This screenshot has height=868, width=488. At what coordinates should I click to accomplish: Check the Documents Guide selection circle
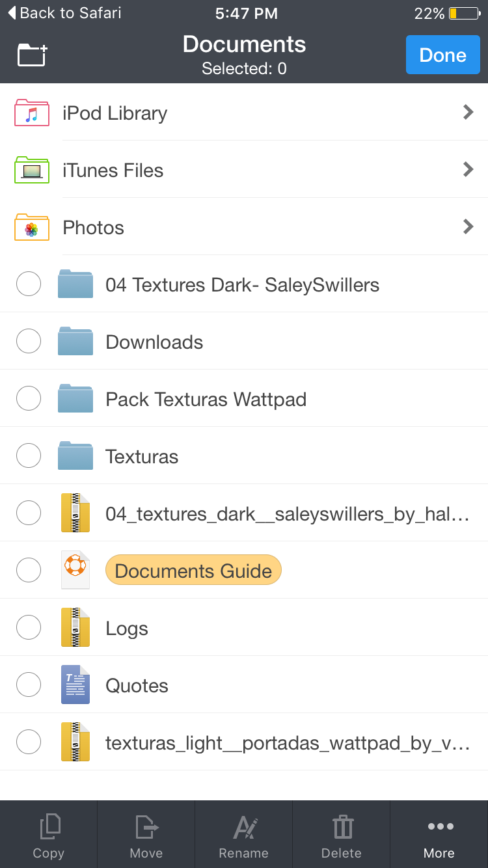[29, 570]
